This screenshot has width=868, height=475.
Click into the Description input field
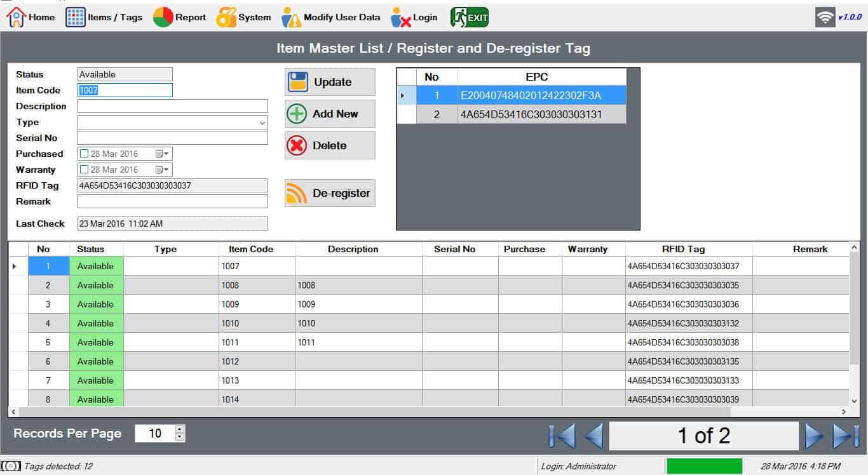click(172, 106)
